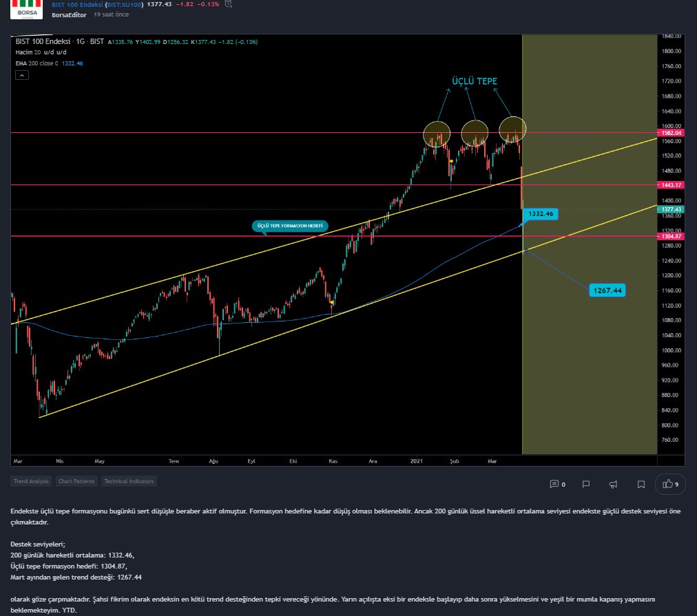Click the 1582.04 red price label
Screen dimensions: 697x616
(671, 133)
